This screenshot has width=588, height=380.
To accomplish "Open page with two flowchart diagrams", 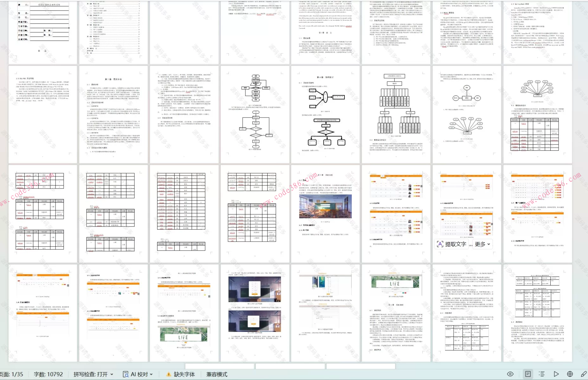I will (255, 114).
